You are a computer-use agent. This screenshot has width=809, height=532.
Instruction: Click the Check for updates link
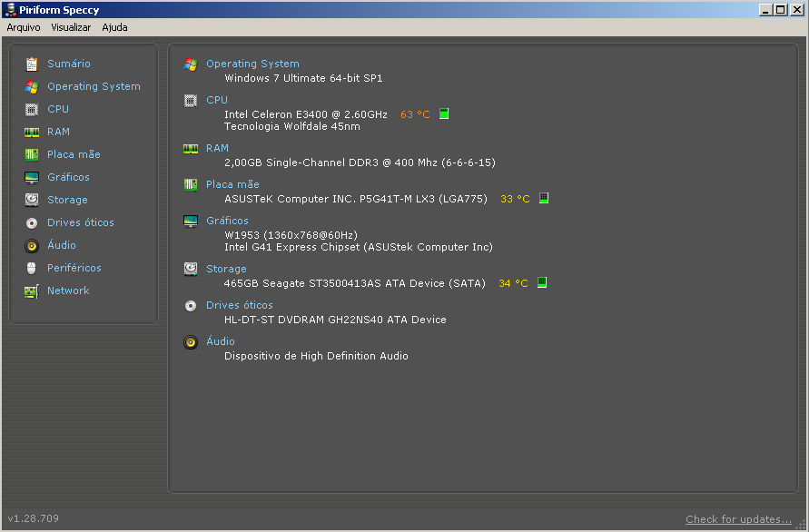click(738, 519)
